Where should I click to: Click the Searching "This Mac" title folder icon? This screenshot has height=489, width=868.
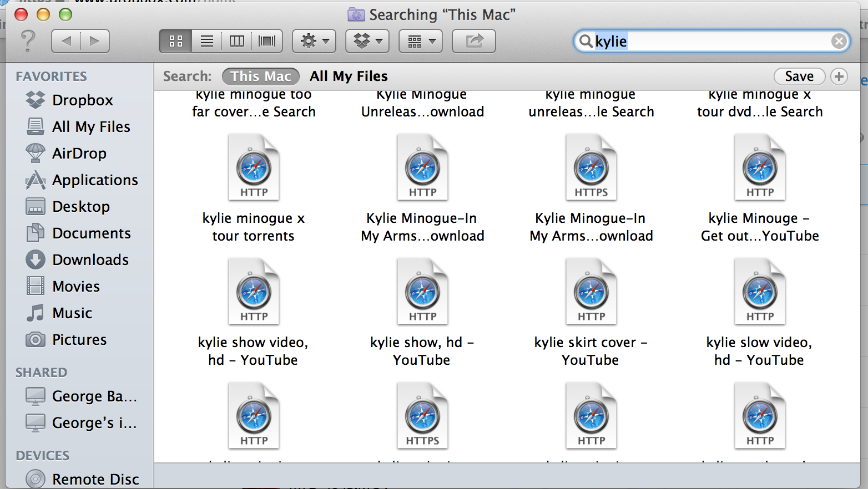(356, 14)
